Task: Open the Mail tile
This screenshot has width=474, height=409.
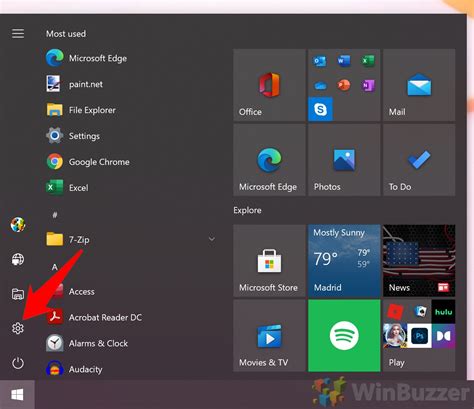Action: pos(419,85)
